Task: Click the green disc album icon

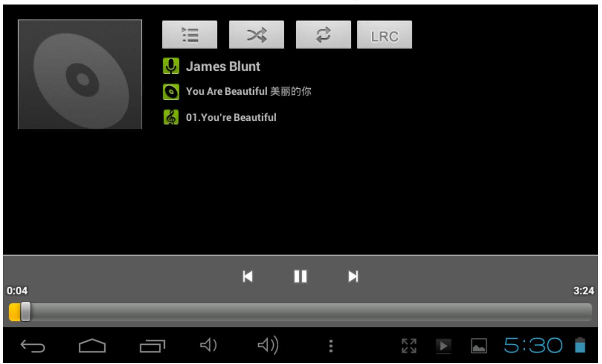Action: coord(171,92)
